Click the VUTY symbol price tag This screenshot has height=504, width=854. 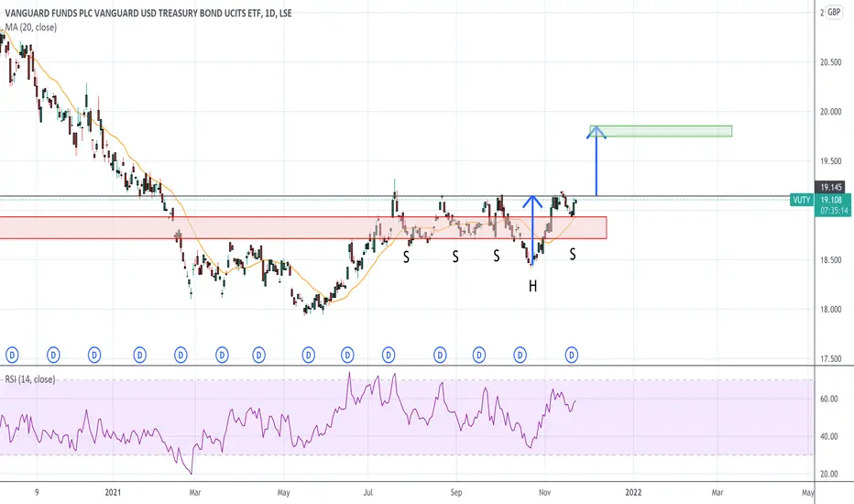(802, 200)
